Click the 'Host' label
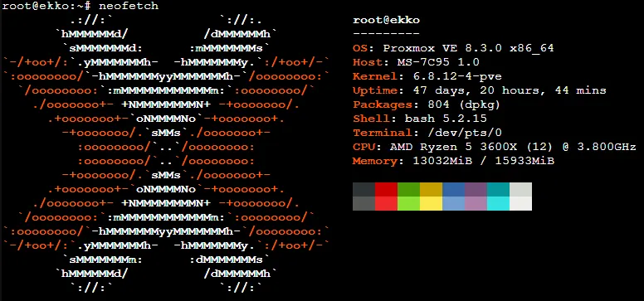The image size is (644, 301). click(368, 62)
